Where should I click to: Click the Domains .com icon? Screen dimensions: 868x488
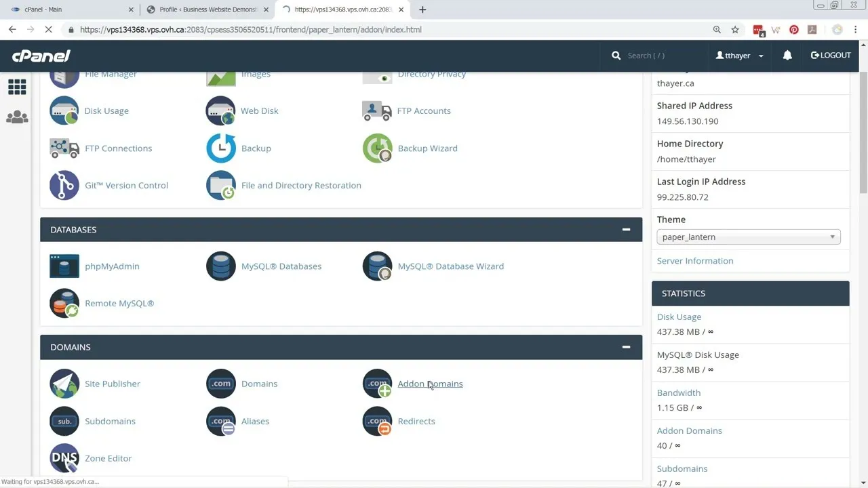point(220,384)
